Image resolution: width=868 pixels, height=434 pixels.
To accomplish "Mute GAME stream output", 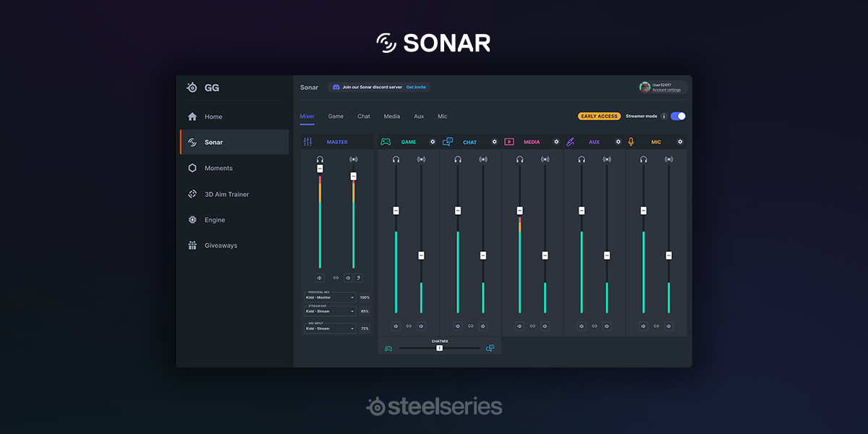I will click(x=421, y=326).
